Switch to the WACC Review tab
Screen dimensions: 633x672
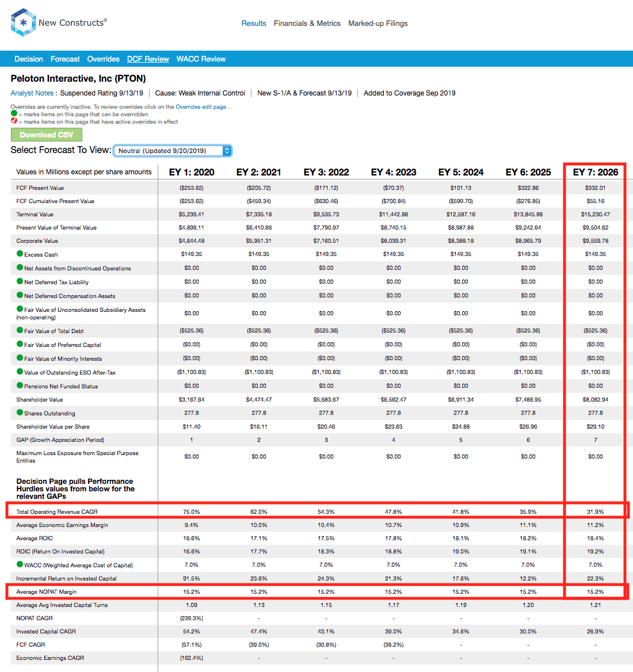tap(201, 59)
